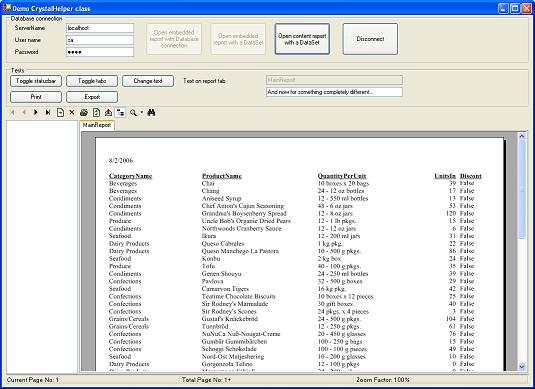The width and height of the screenshot is (535, 389).
Task: Select Northwoods Cranberry Sauce
Action: point(242,228)
